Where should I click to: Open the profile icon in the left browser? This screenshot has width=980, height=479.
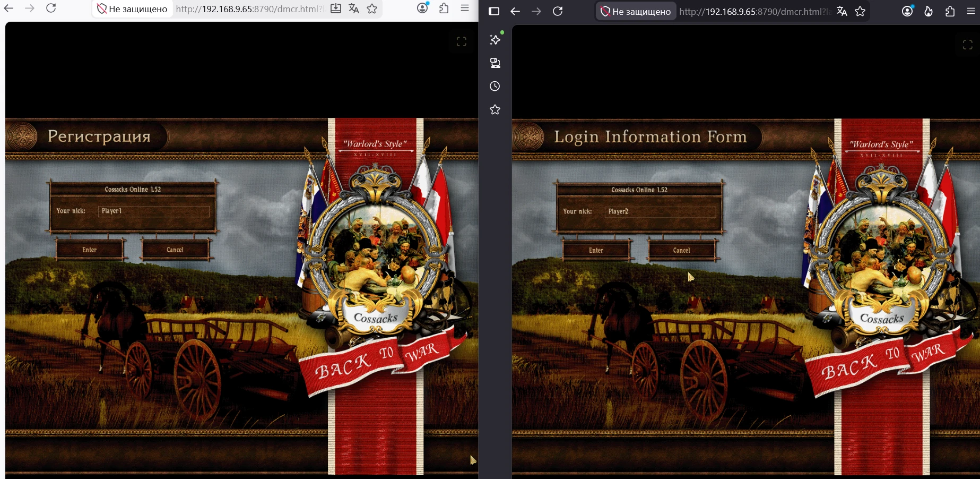click(423, 8)
